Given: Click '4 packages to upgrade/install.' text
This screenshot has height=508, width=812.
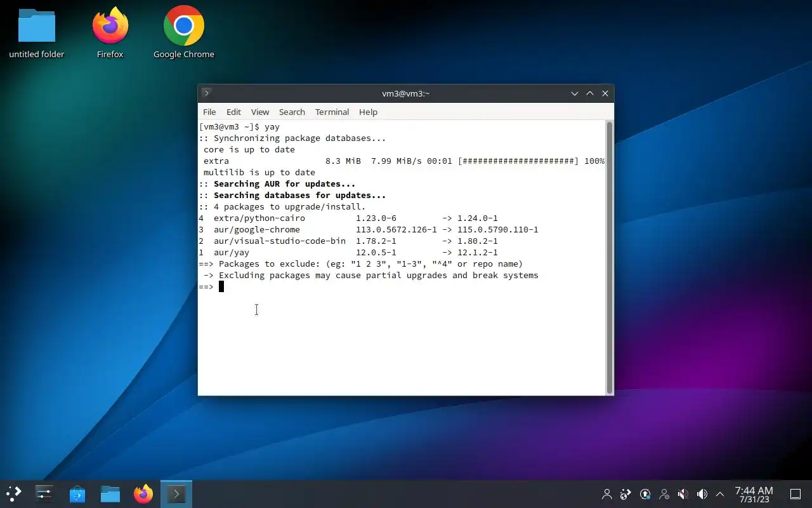Looking at the screenshot, I should pos(289,207).
